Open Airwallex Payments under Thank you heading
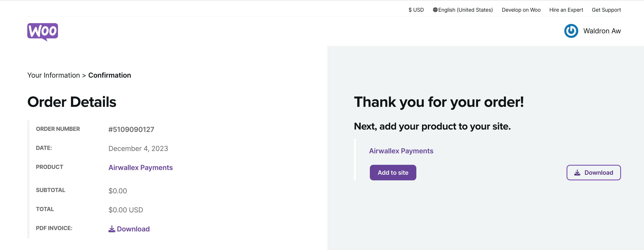The width and height of the screenshot is (644, 250). pyautogui.click(x=401, y=151)
